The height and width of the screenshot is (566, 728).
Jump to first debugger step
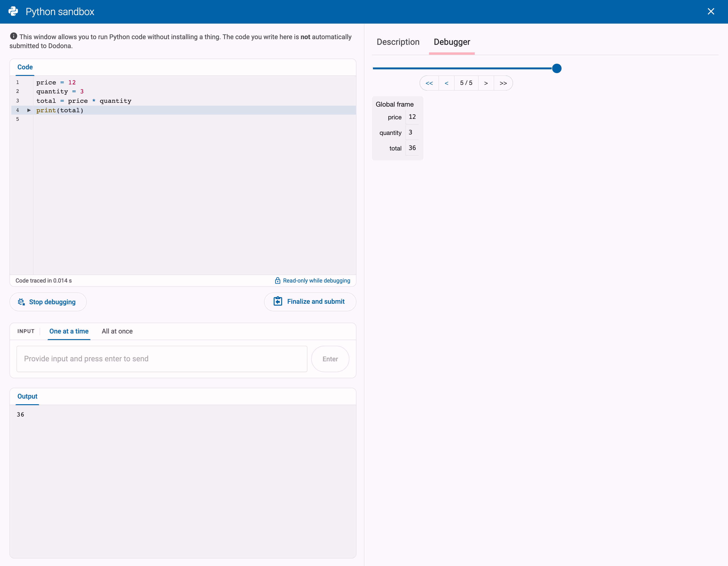tap(429, 83)
